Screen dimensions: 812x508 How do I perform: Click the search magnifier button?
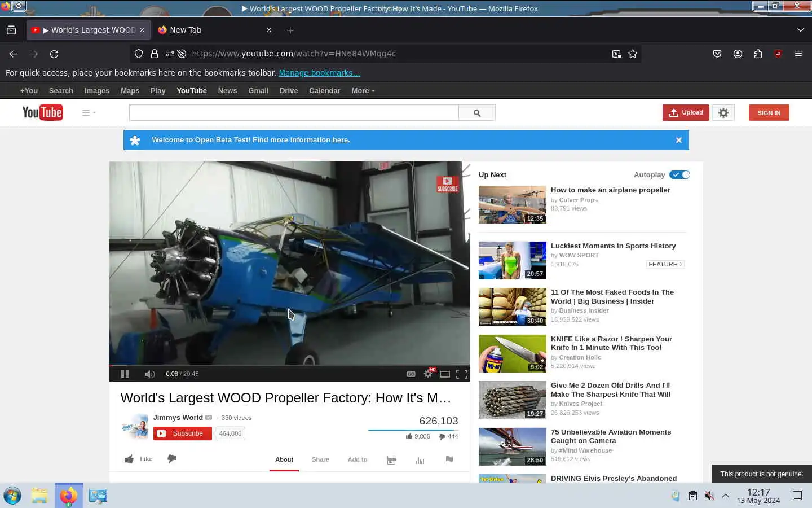(477, 113)
